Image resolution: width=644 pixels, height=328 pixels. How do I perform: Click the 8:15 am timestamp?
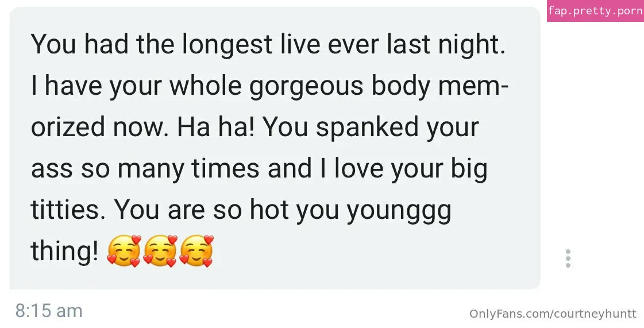(49, 311)
